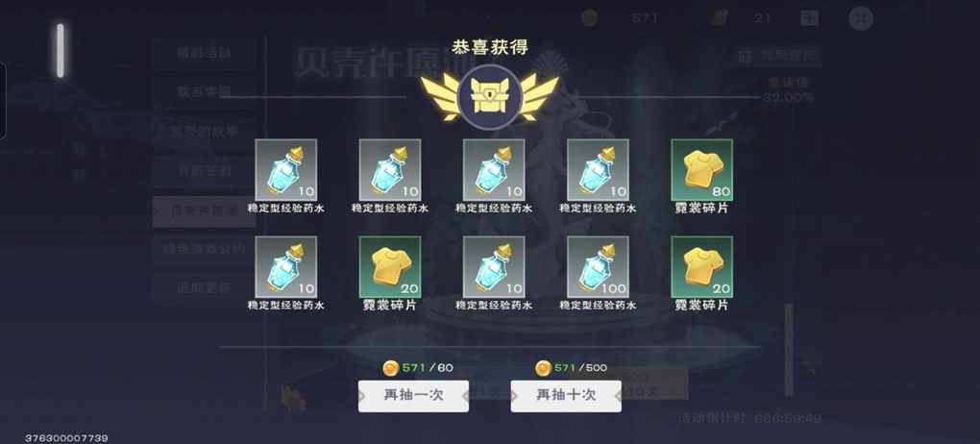Click the coin icon above 再抽十次
The width and height of the screenshot is (980, 444).
pos(544,368)
